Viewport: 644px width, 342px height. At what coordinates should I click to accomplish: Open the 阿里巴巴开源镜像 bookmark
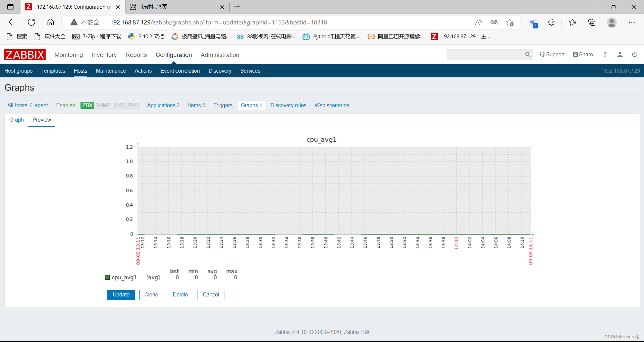click(x=396, y=37)
